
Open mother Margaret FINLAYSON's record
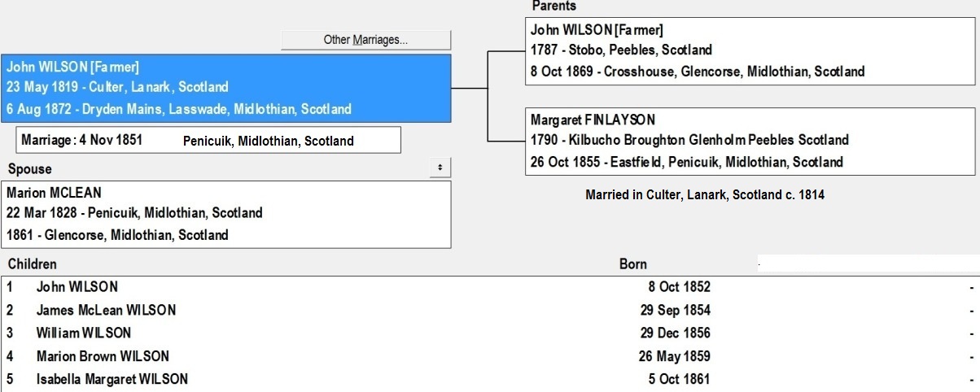tap(749, 141)
